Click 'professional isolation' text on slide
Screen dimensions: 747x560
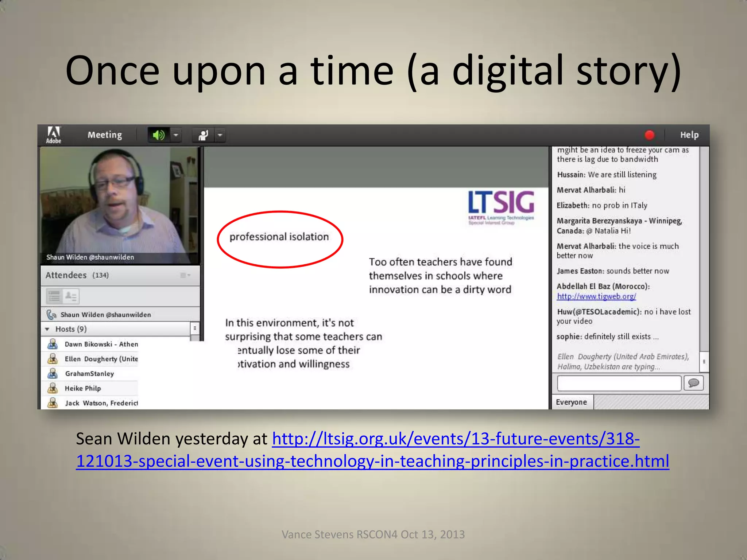tap(279, 237)
